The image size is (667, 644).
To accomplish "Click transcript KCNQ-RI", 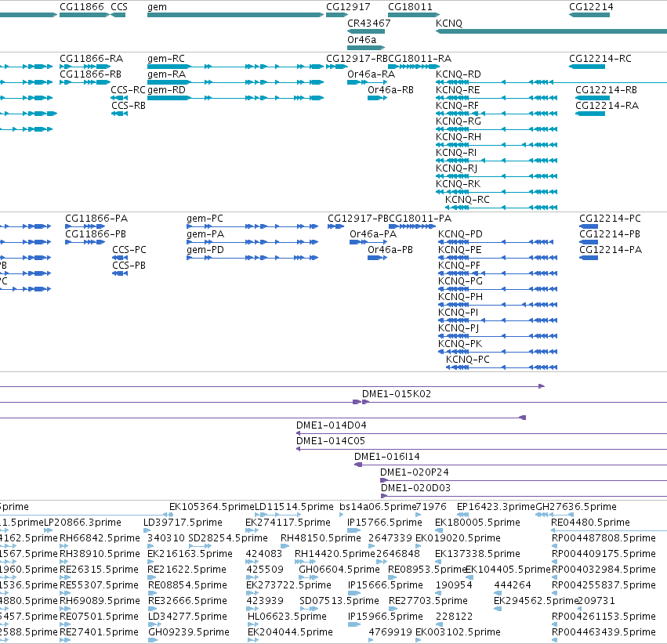I will point(456,152).
